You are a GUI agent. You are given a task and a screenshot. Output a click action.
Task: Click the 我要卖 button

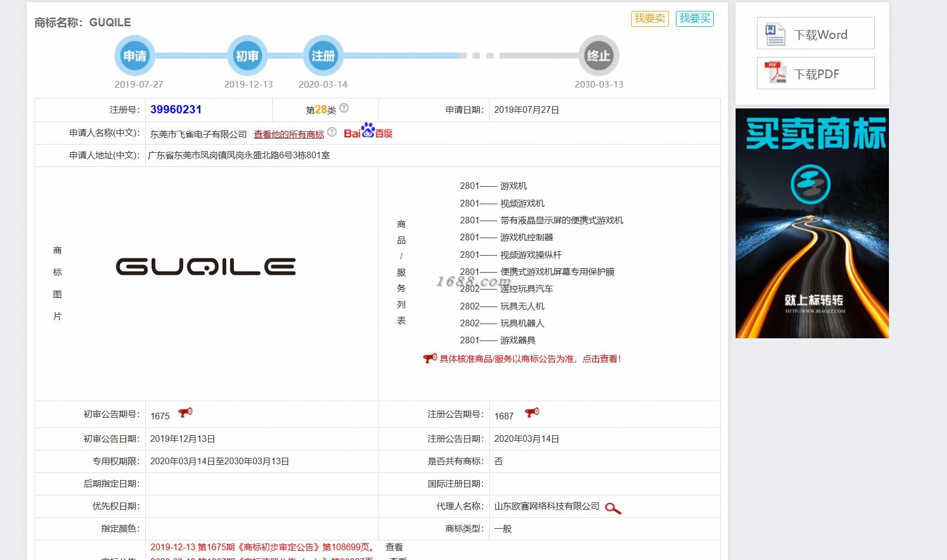pyautogui.click(x=650, y=19)
